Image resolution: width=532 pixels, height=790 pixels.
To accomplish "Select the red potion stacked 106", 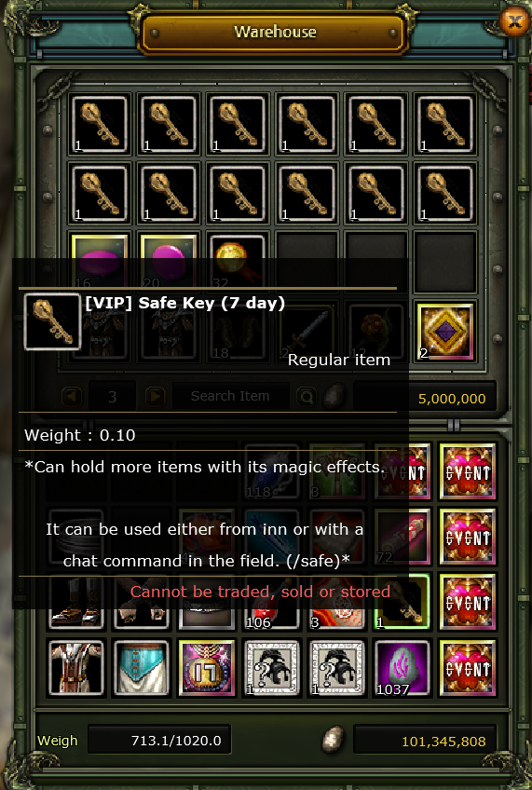I will (272, 602).
